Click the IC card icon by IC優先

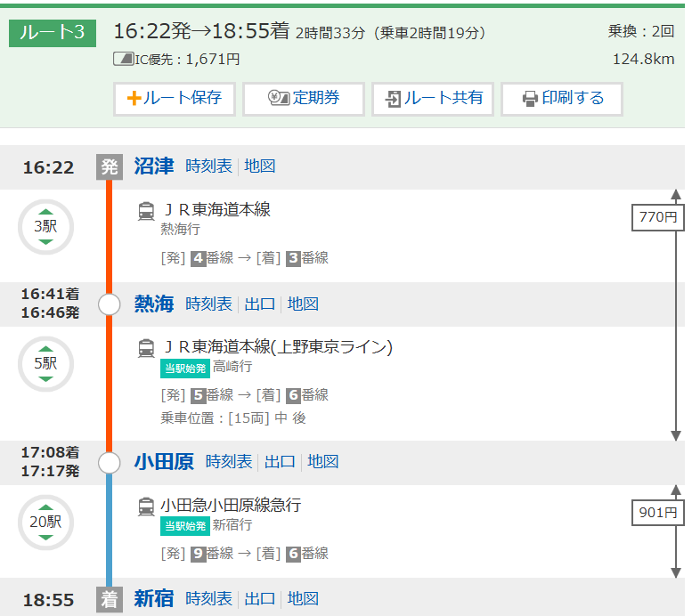[x=124, y=59]
